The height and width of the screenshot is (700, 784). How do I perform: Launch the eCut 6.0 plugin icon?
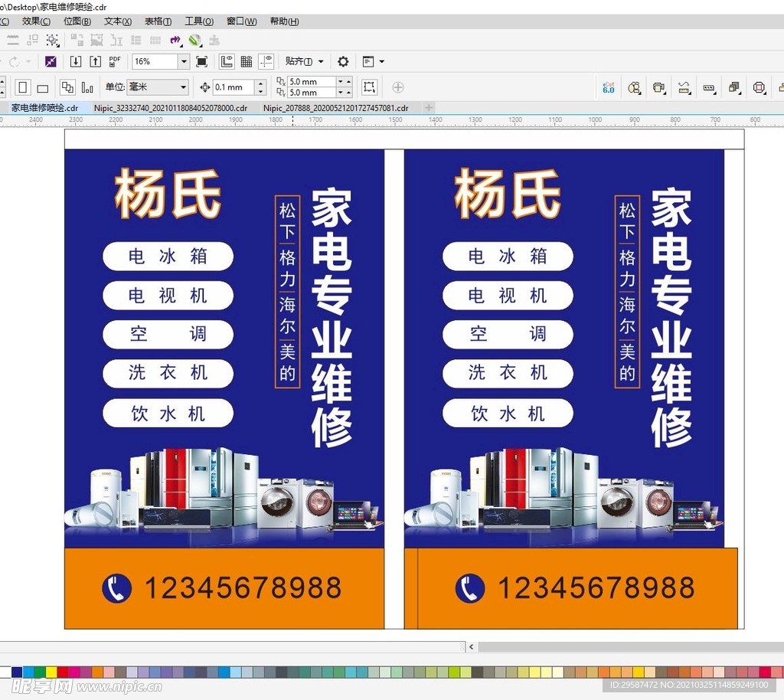pyautogui.click(x=609, y=87)
